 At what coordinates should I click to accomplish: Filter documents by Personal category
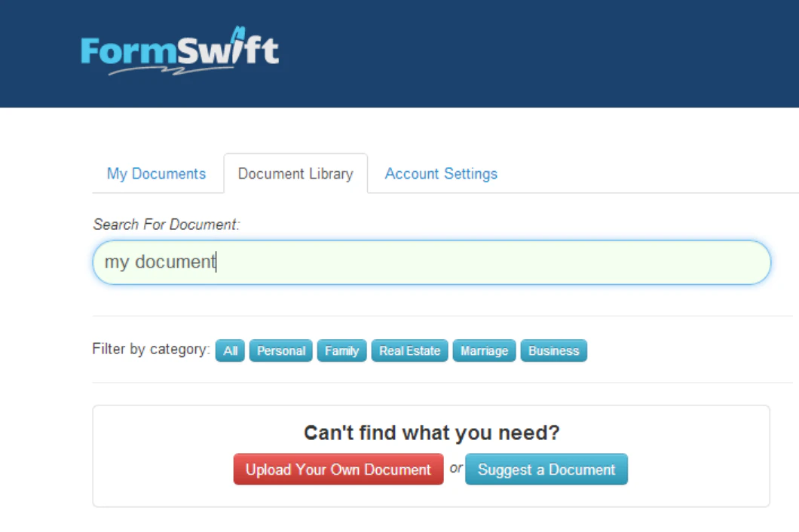(280, 350)
